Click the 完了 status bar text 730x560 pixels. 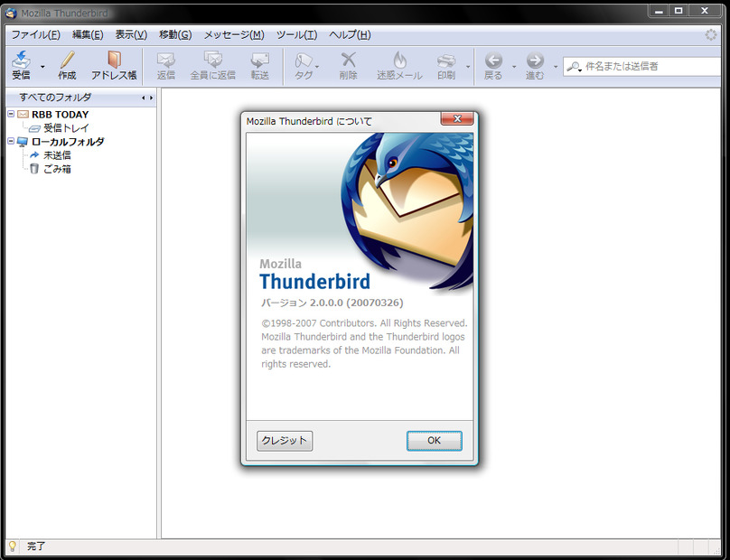tap(36, 546)
